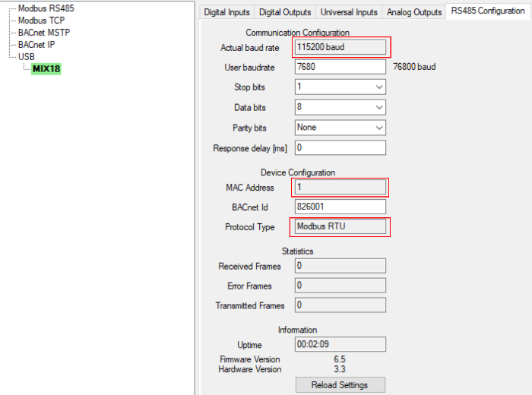Select the RS485 Configuration tab
Screen dimensions: 532x395
487,11
